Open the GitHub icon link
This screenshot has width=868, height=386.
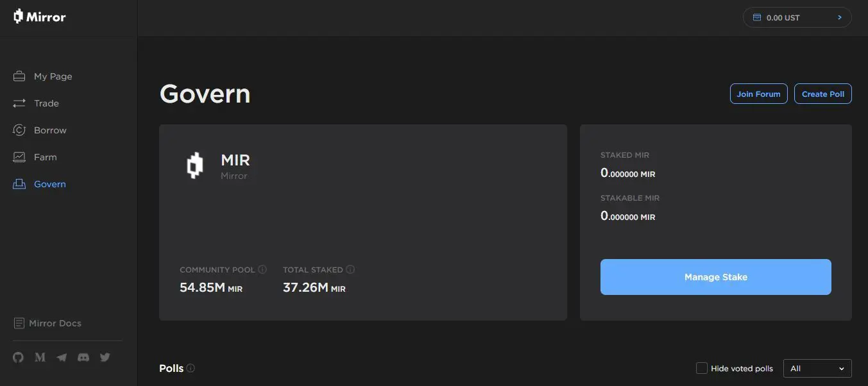pos(18,357)
